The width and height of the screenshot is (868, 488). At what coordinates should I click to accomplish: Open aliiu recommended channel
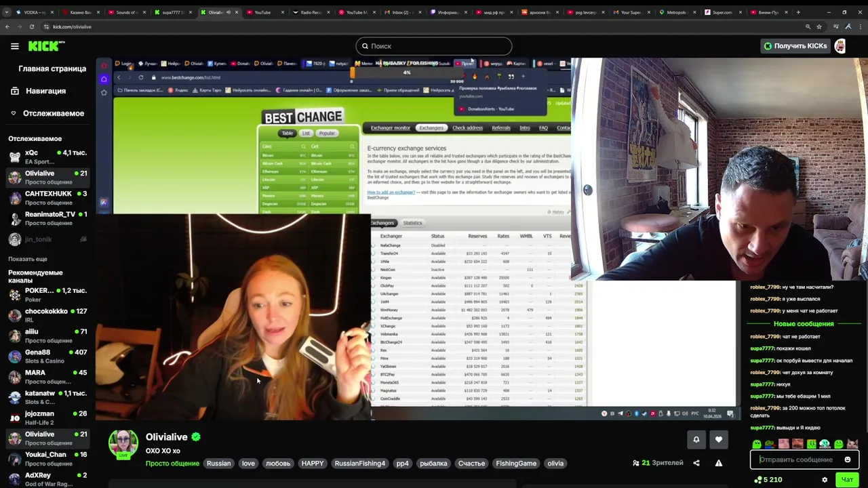47,335
